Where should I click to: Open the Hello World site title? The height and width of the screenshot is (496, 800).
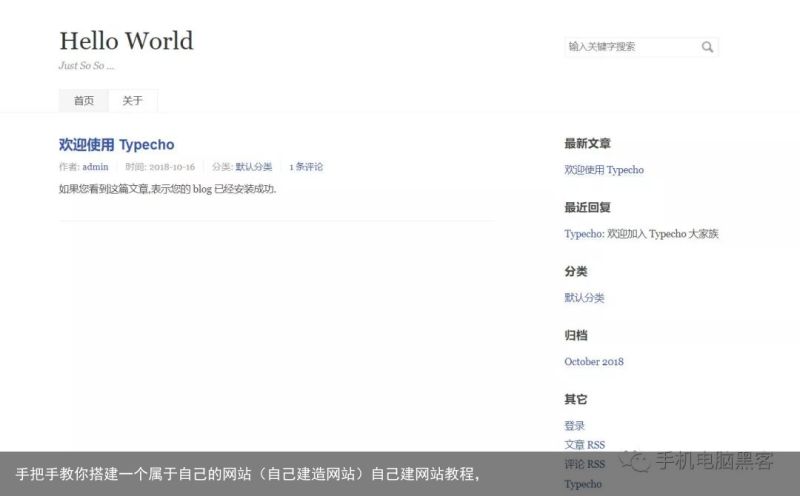point(127,41)
